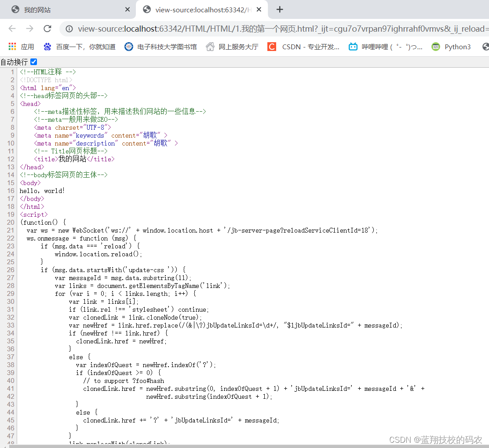Screen dimensions: 489x448
Task: Open the 电子科技大学图书馆 bookmark icon
Action: click(129, 47)
